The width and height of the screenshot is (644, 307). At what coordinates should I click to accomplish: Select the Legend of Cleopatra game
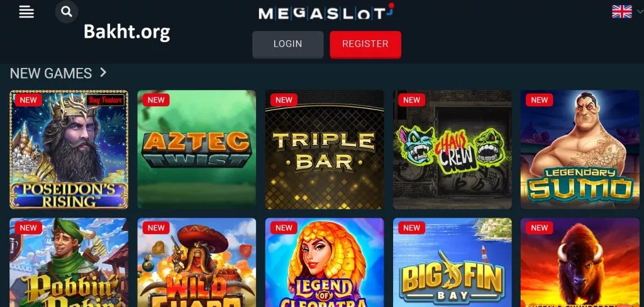325,262
